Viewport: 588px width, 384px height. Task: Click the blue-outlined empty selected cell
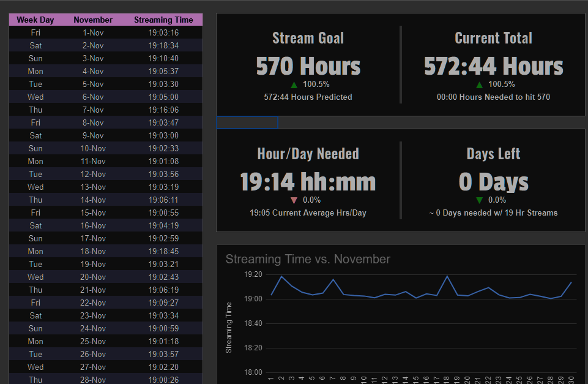tap(247, 122)
